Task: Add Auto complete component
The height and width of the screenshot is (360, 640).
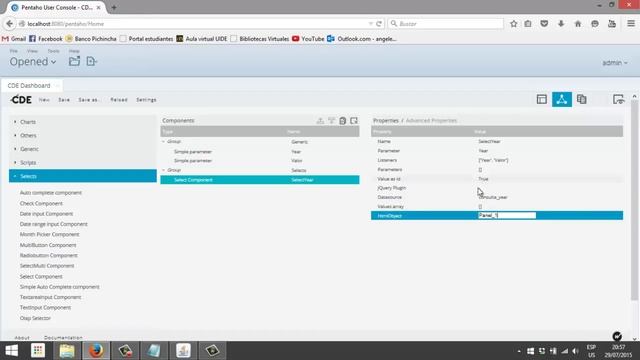Action: 51,193
